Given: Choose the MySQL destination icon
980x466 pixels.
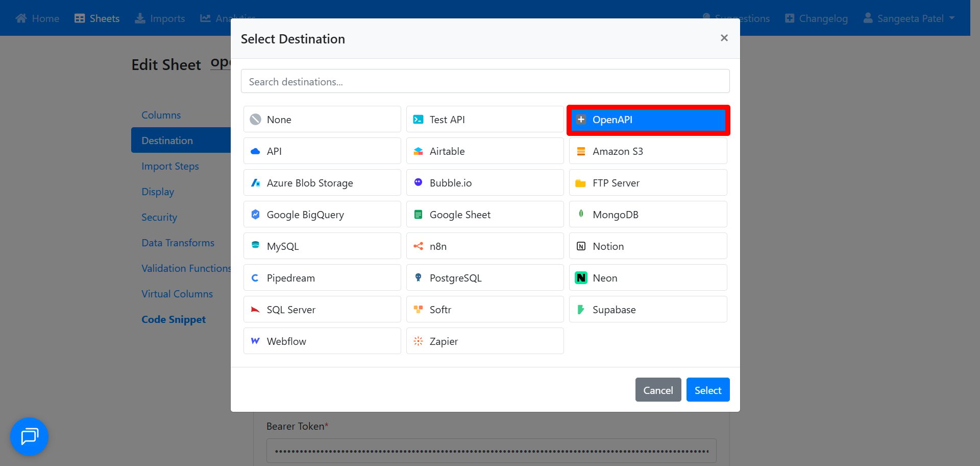Looking at the screenshot, I should 255,246.
